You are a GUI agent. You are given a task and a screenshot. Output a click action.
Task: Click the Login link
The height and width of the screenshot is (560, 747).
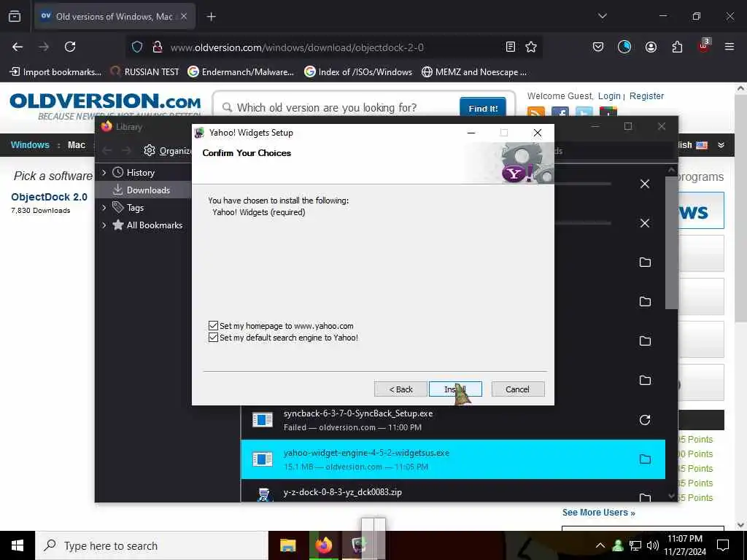[609, 96]
